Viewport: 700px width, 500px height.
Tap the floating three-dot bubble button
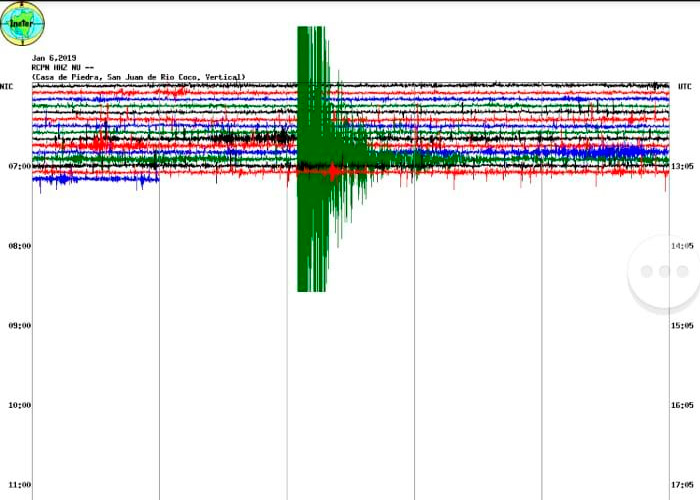662,271
